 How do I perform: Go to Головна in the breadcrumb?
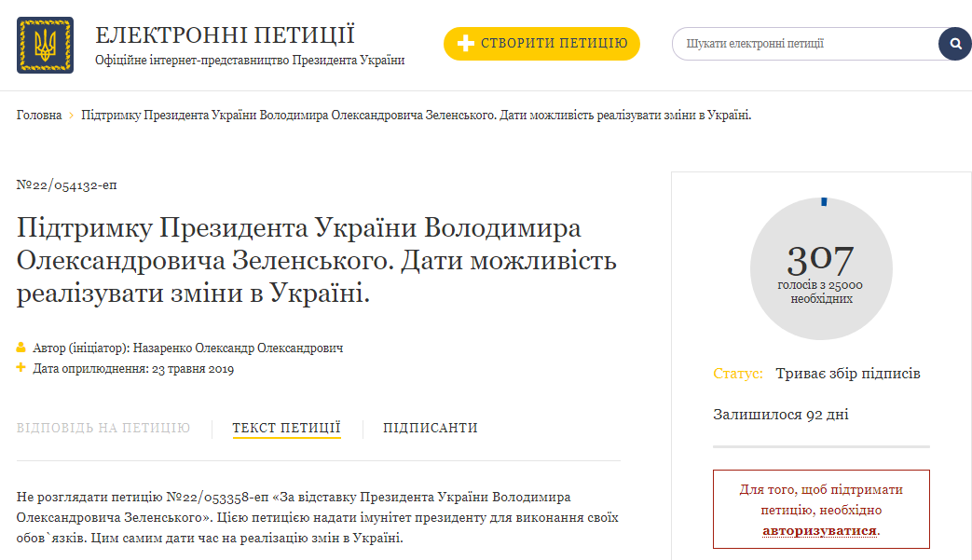pyautogui.click(x=39, y=116)
